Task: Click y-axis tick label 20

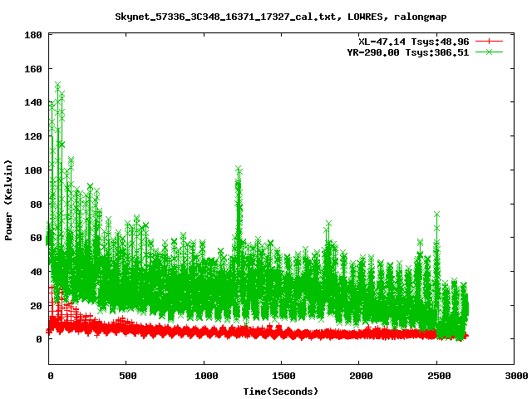Action: point(37,306)
